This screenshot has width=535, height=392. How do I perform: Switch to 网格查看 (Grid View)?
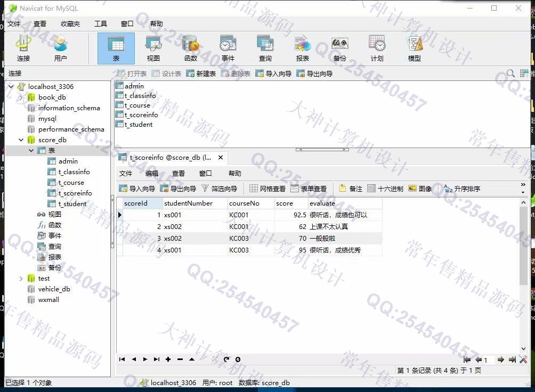tap(267, 189)
